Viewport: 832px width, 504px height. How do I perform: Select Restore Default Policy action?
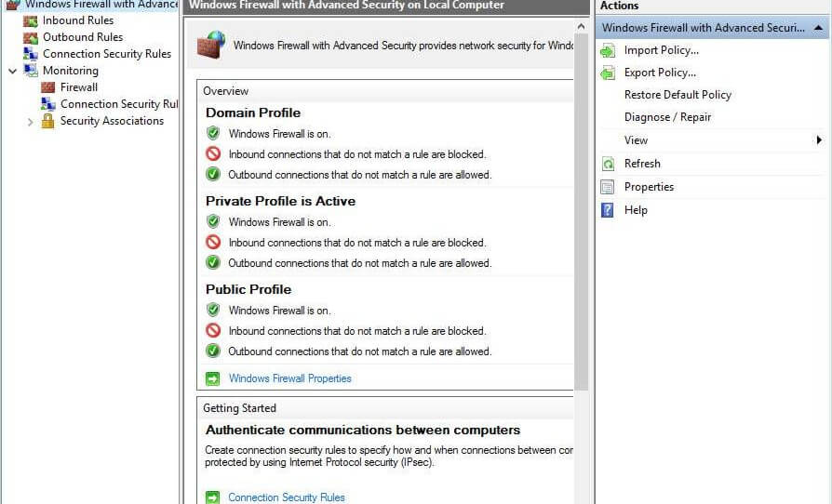678,95
